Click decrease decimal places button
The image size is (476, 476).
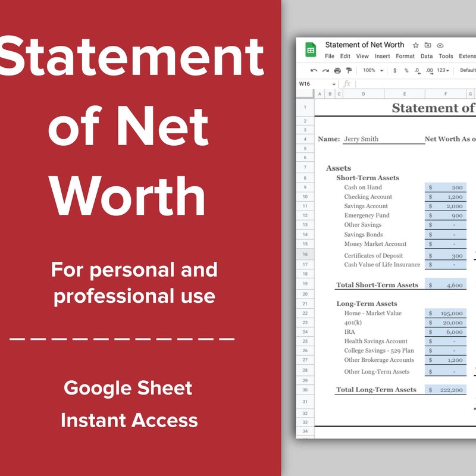click(418, 71)
